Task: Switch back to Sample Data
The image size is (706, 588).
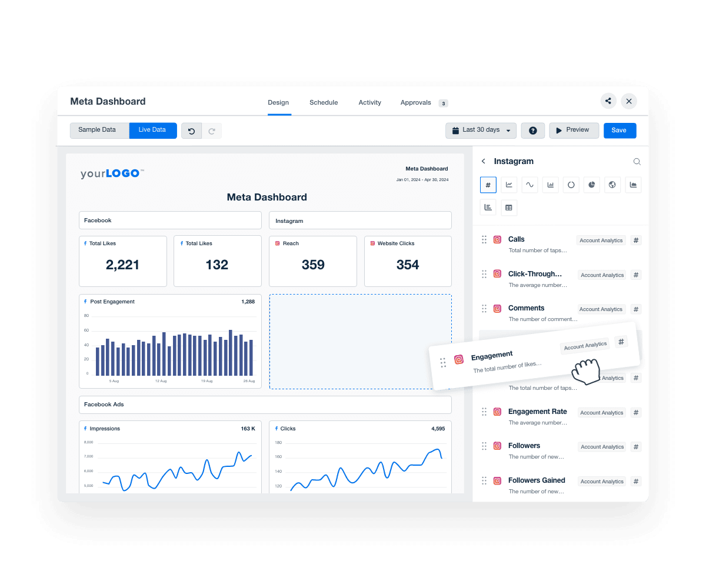Action: tap(99, 131)
